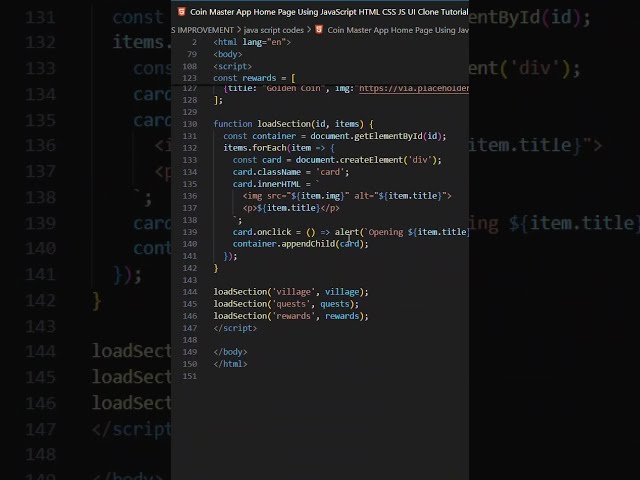The height and width of the screenshot is (480, 640).
Task: Click "card.className = 'card';" line
Action: pos(291,172)
